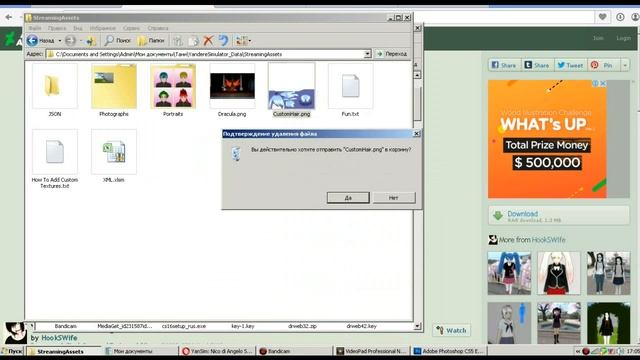
Task: Click the Explorer vertical scrollbar up arrow
Action: tap(417, 75)
